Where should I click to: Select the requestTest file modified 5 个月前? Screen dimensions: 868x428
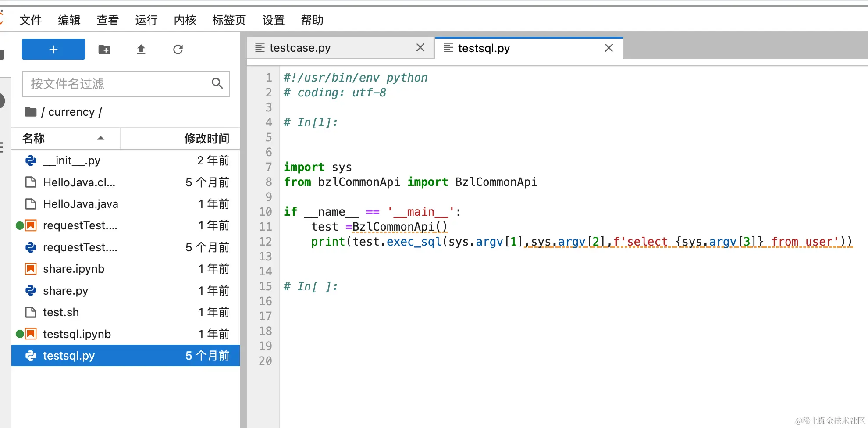click(x=126, y=247)
